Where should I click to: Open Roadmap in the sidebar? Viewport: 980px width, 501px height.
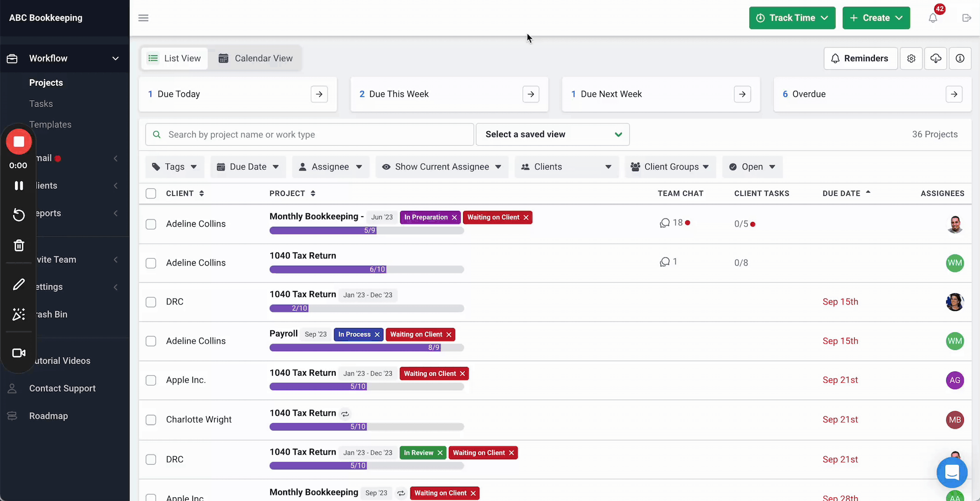point(48,416)
